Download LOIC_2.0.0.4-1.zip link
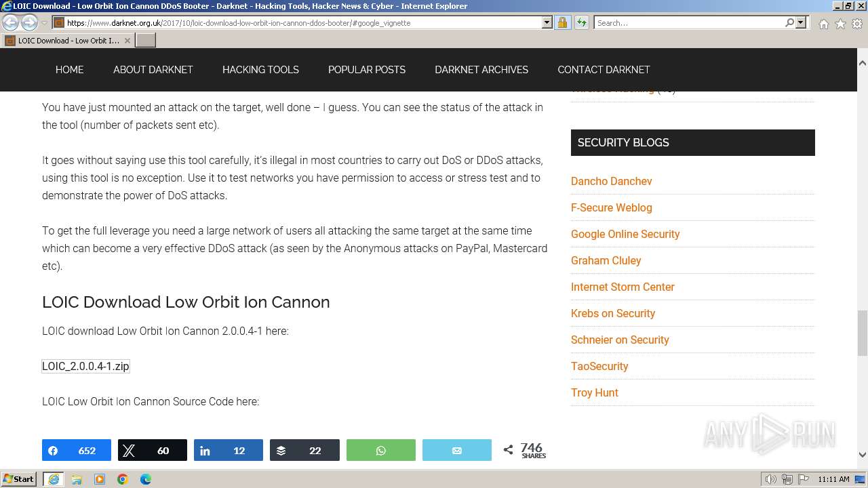The width and height of the screenshot is (868, 488). (x=85, y=366)
